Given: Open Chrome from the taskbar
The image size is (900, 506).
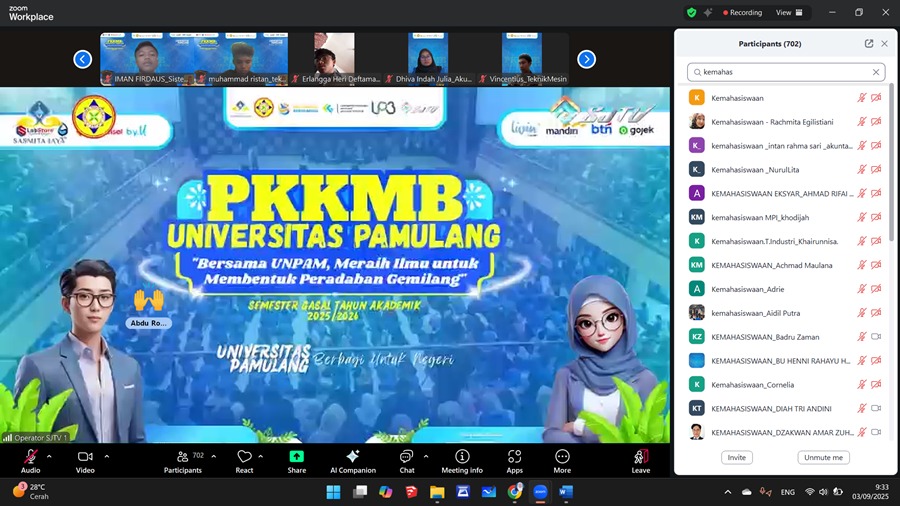Looking at the screenshot, I should click(515, 492).
